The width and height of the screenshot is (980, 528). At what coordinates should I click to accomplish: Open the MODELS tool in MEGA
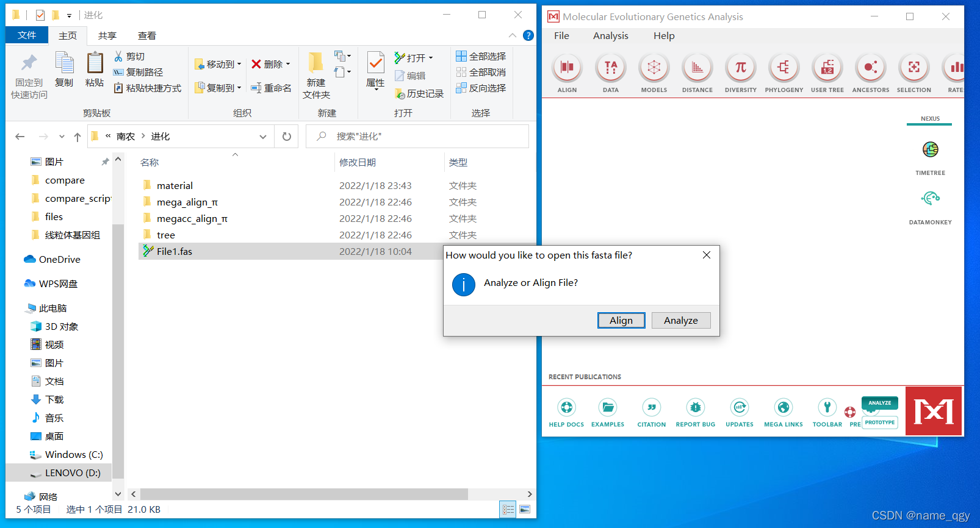654,68
